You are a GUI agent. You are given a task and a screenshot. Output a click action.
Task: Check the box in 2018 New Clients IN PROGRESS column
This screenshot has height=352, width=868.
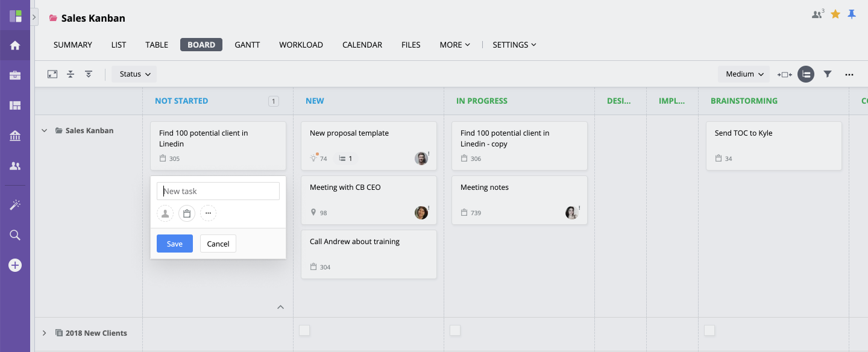[455, 330]
